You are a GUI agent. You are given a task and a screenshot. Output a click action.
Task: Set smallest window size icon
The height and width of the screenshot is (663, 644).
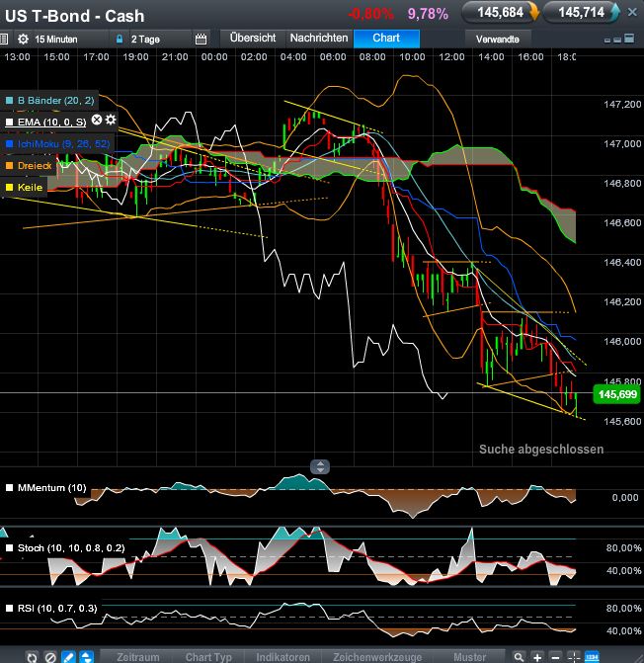tap(607, 41)
